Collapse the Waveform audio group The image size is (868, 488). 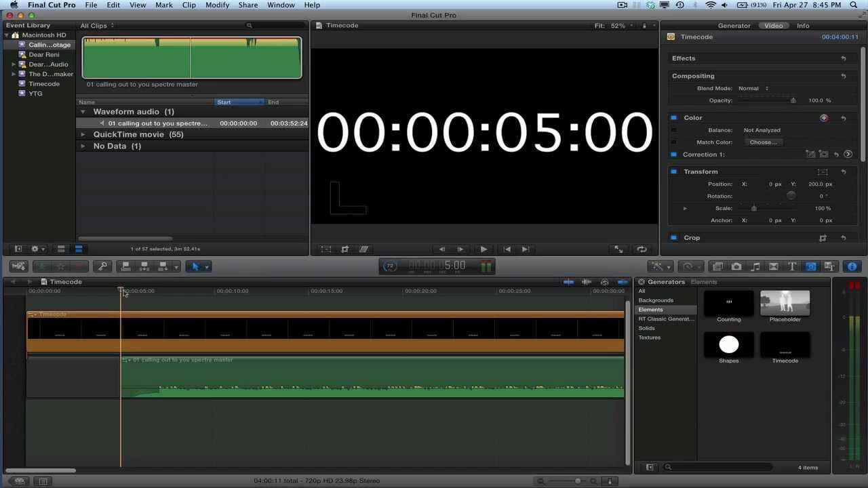click(x=83, y=112)
